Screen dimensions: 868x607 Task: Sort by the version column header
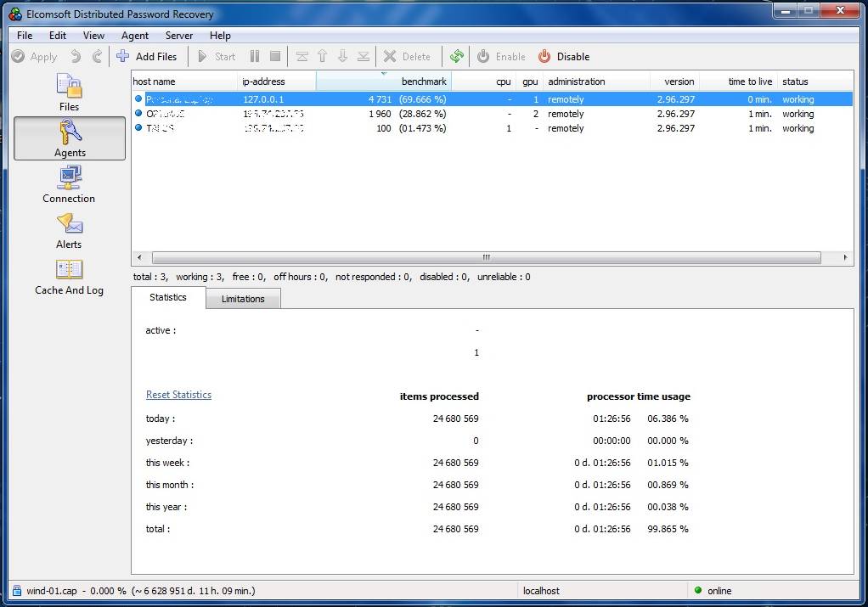(675, 81)
